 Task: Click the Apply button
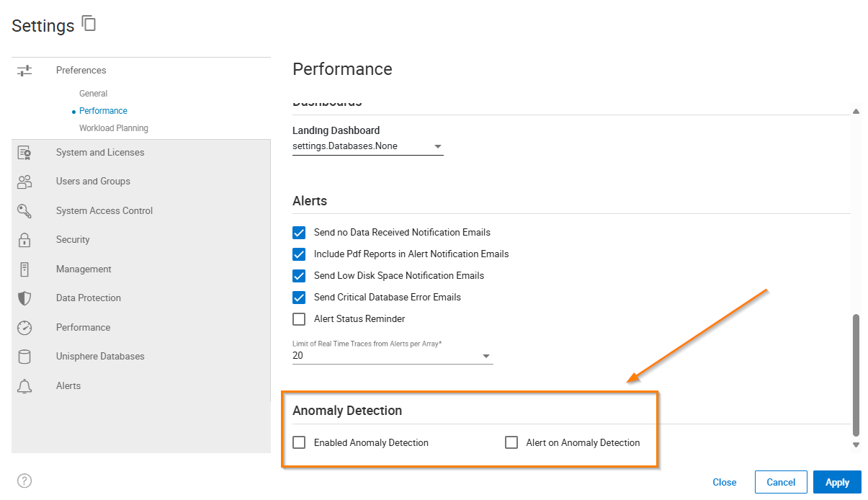point(836,482)
